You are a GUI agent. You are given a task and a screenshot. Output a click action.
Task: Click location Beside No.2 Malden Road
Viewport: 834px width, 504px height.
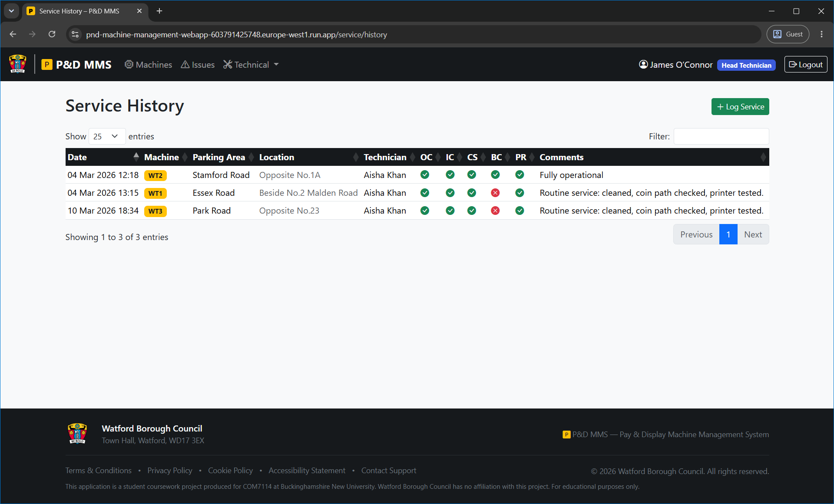(308, 193)
